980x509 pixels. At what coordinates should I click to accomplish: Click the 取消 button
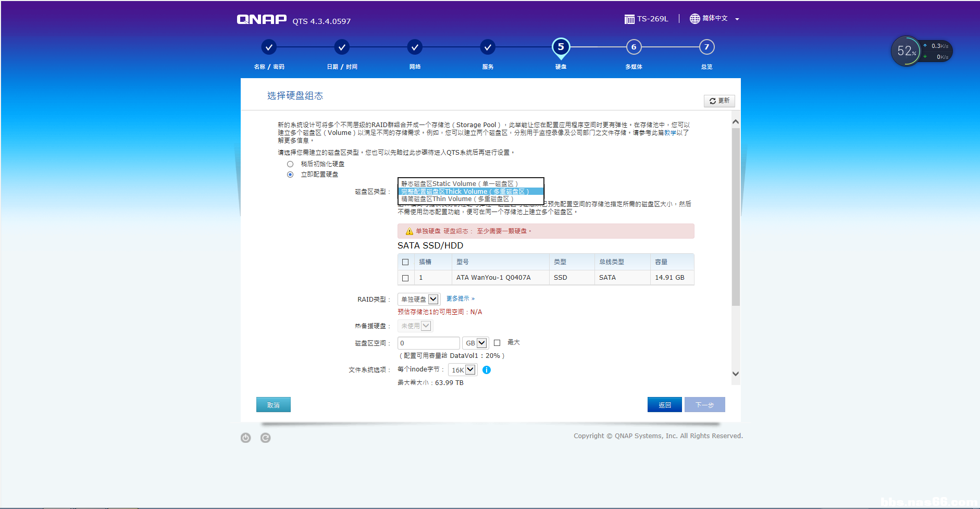[273, 404]
